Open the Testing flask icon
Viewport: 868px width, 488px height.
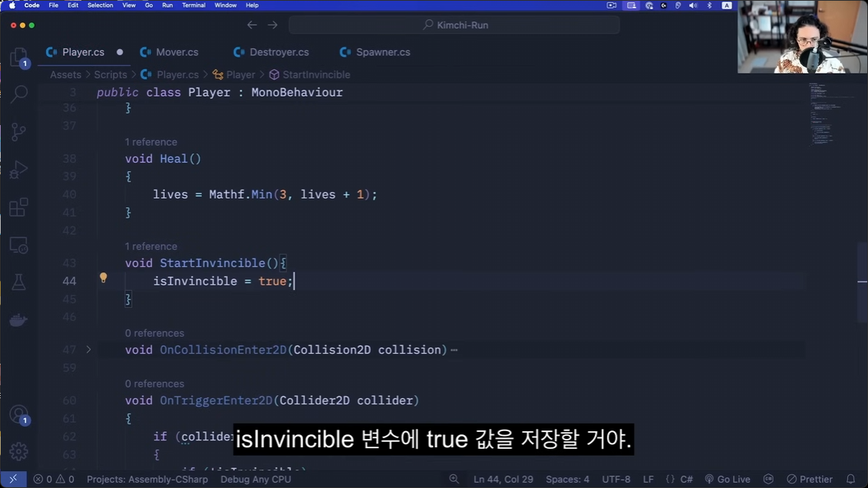[18, 282]
